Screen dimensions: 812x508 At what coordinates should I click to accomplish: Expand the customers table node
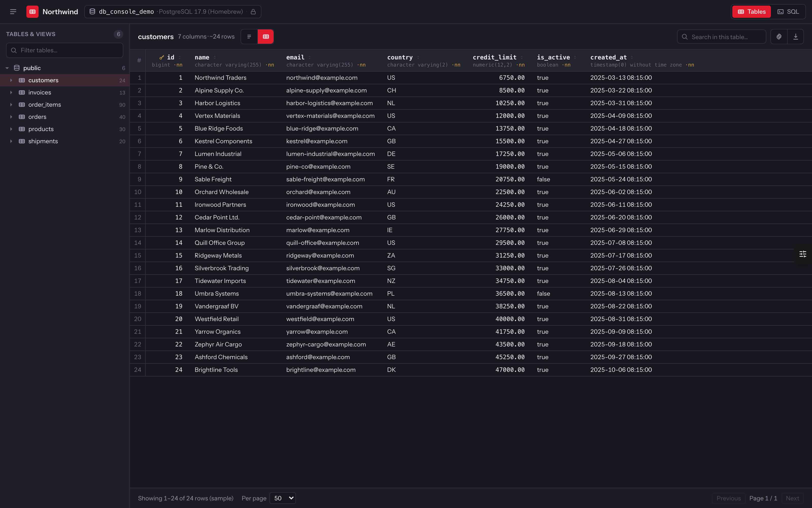11,80
